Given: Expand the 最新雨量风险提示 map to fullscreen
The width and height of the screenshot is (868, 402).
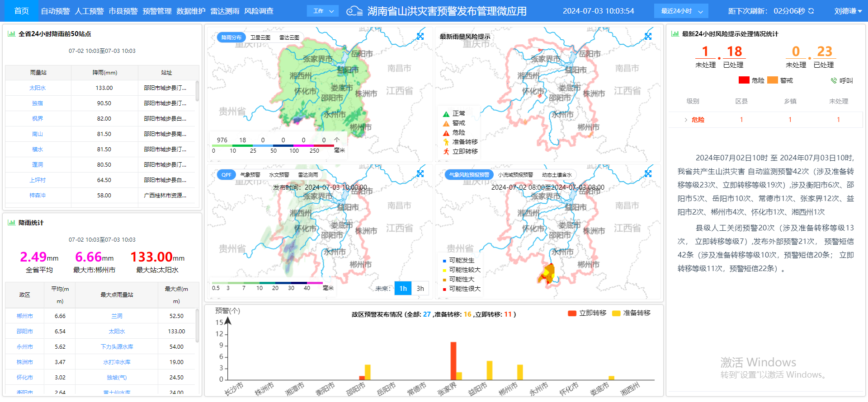Looking at the screenshot, I should 648,37.
